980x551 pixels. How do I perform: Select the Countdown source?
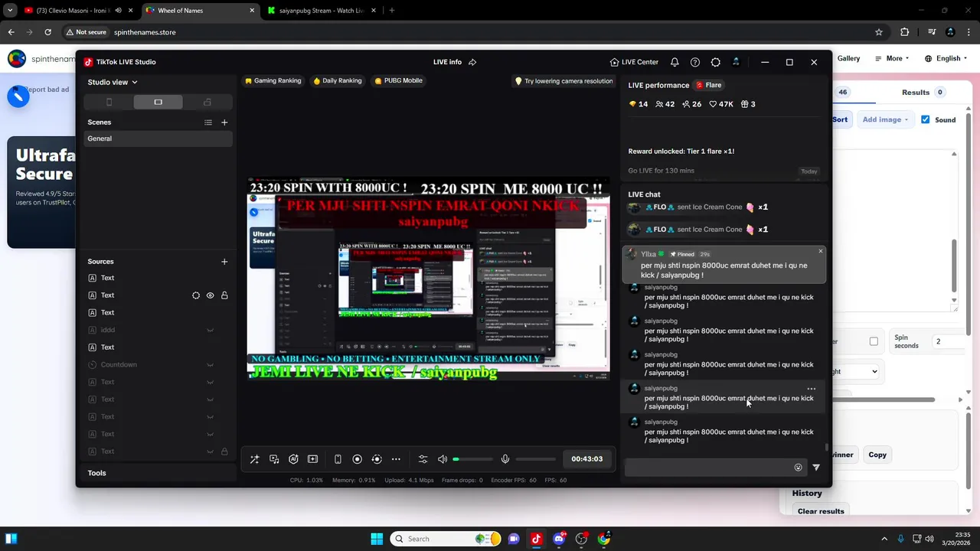pos(119,365)
